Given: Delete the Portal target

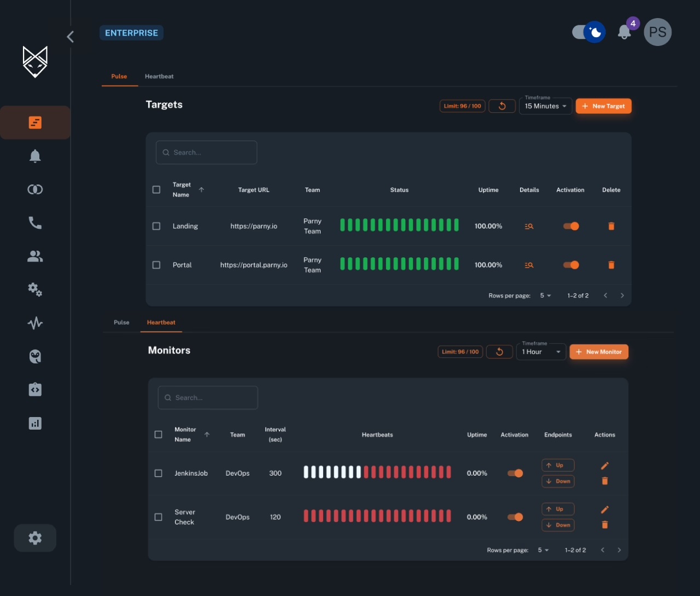Looking at the screenshot, I should (611, 265).
